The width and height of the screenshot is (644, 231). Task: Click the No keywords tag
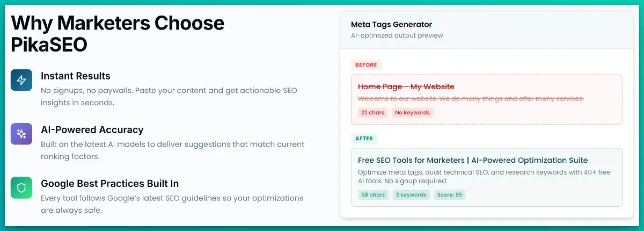tap(412, 112)
